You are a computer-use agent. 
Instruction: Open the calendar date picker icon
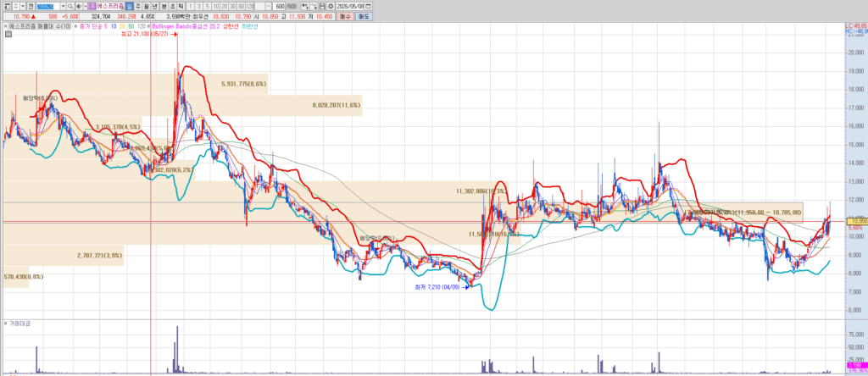(368, 6)
